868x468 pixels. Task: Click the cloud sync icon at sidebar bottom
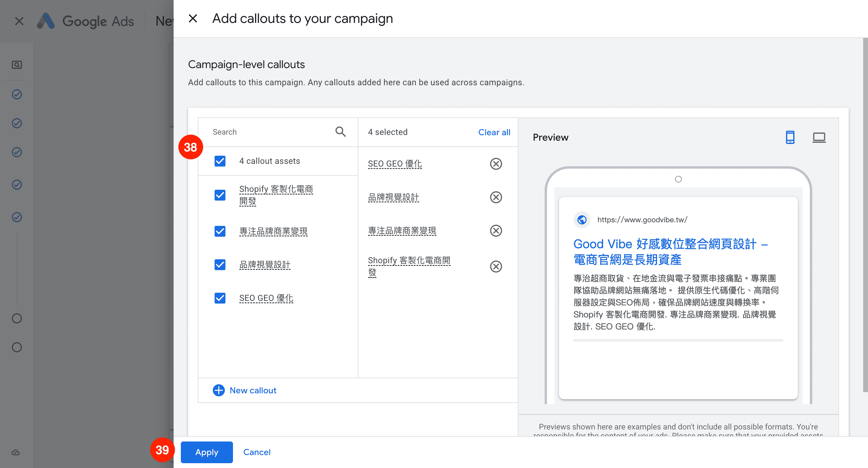click(16, 453)
